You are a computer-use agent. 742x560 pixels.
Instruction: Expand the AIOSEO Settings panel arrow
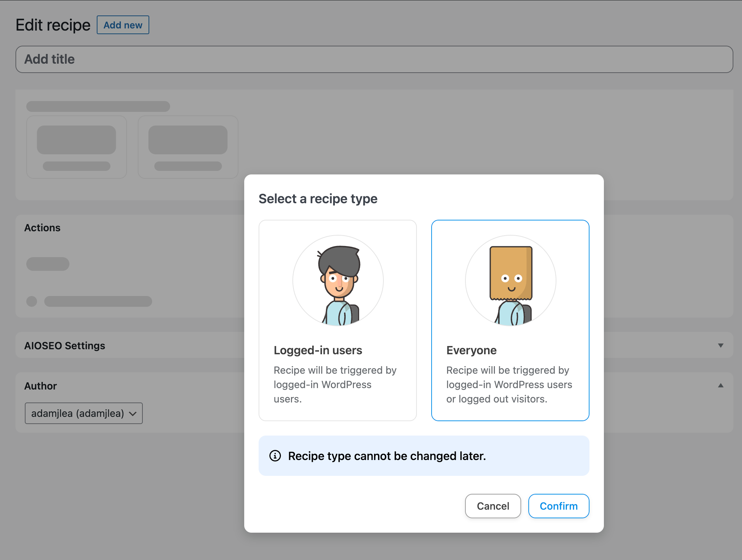pyautogui.click(x=721, y=345)
